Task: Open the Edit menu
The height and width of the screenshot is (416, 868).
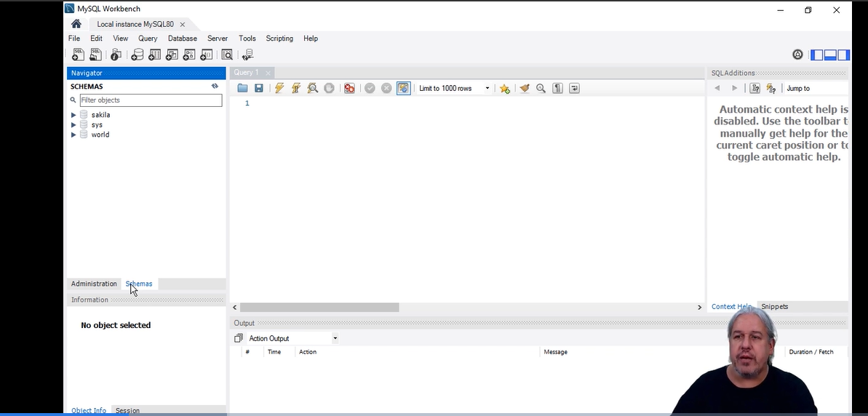Action: (x=96, y=38)
